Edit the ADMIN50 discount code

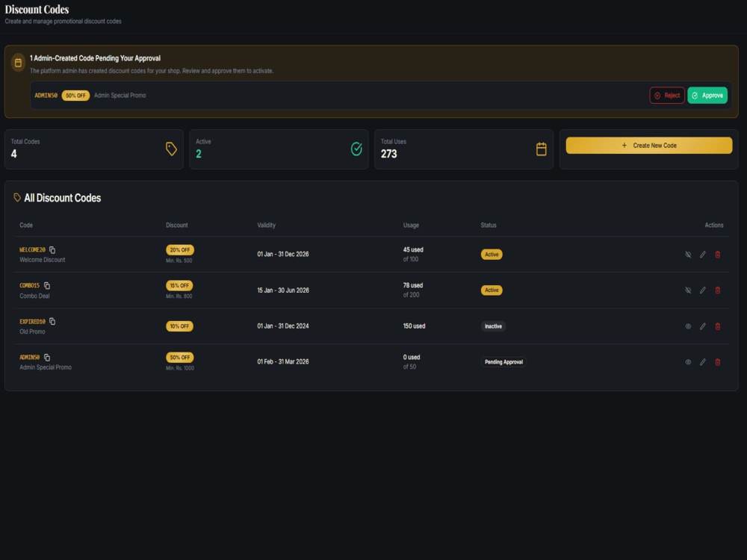pos(703,362)
